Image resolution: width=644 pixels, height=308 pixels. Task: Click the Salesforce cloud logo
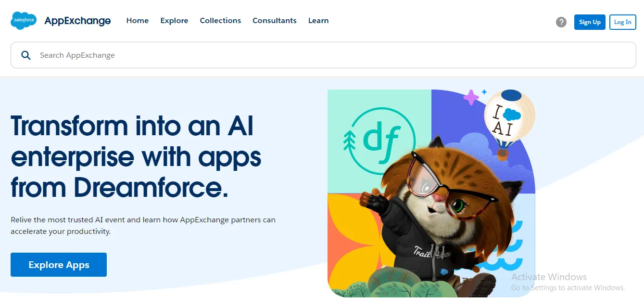coord(24,21)
